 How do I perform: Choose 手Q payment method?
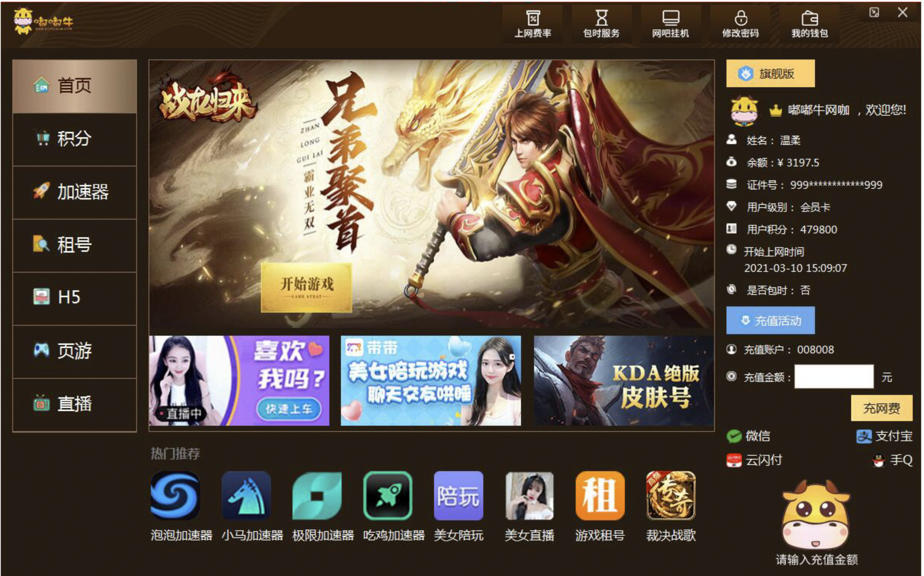click(x=892, y=460)
